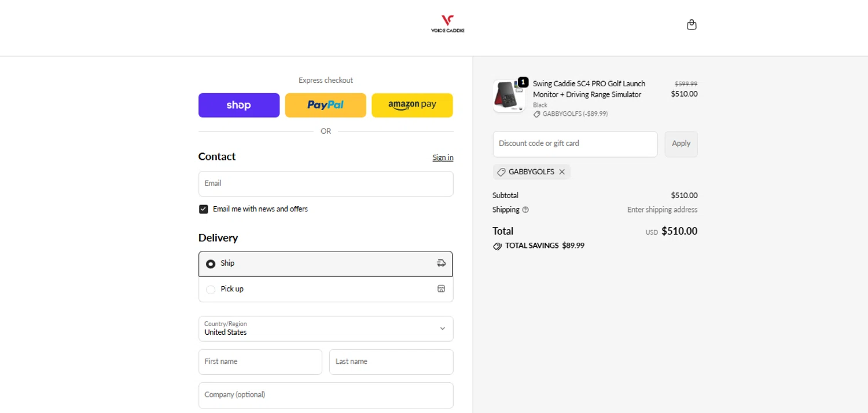Click the Company (optional) field
Screen dimensions: 868x413
[326, 395]
